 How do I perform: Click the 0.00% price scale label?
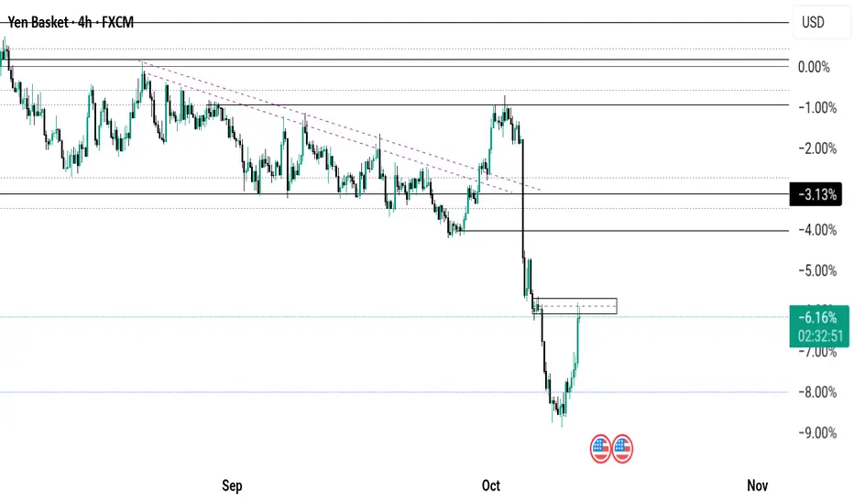[814, 67]
